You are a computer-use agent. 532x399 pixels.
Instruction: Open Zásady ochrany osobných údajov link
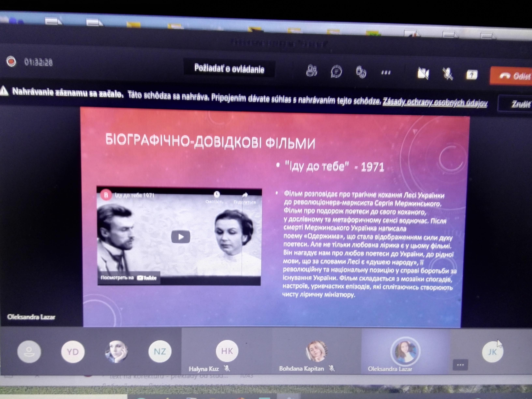(x=435, y=103)
